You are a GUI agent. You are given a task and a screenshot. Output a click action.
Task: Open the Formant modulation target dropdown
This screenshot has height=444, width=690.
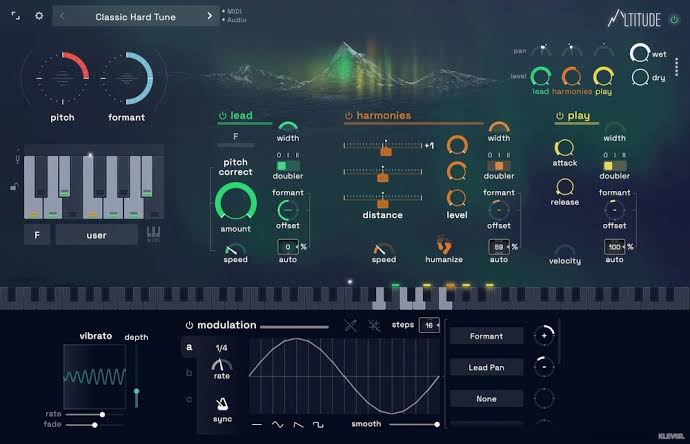tap(486, 336)
